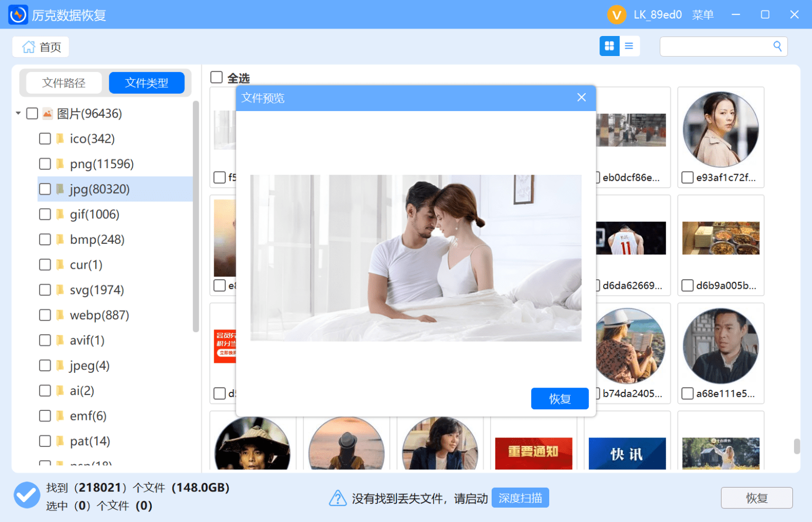Screen dimensions: 812x522
Task: Check the 全选 select-all box
Action: (x=216, y=77)
